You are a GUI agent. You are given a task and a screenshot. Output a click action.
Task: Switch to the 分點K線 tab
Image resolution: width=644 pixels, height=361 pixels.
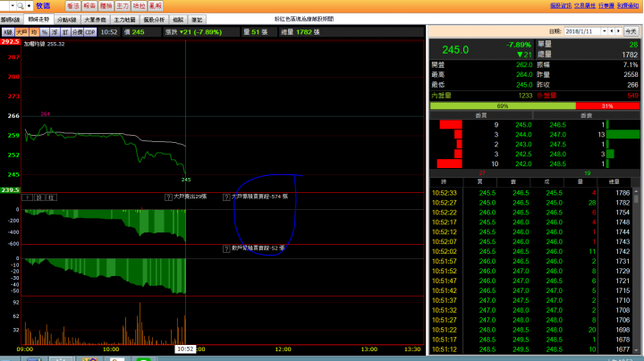[67, 20]
